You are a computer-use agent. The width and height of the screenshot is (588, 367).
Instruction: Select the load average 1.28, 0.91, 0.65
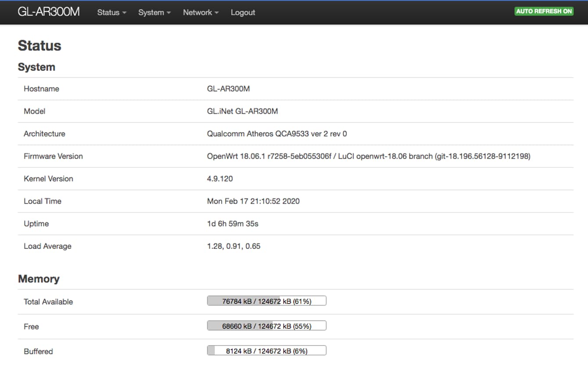click(233, 246)
